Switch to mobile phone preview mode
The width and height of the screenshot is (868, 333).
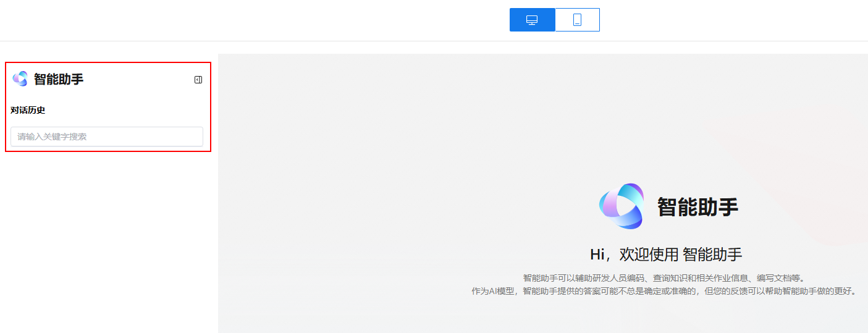pos(578,20)
